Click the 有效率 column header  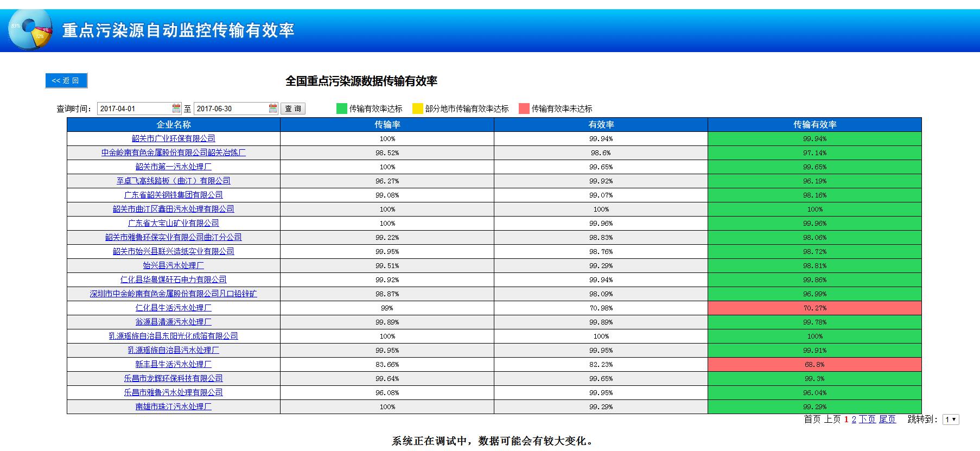[x=601, y=124]
